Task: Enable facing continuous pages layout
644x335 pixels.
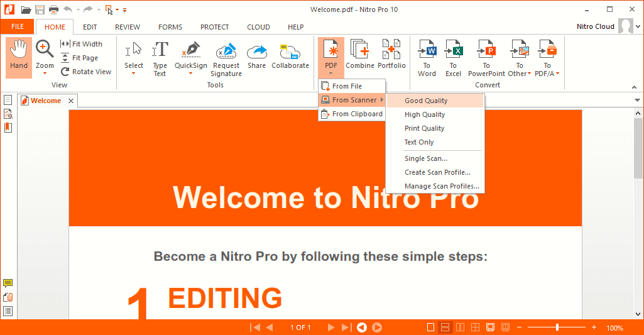Action: pos(475,327)
